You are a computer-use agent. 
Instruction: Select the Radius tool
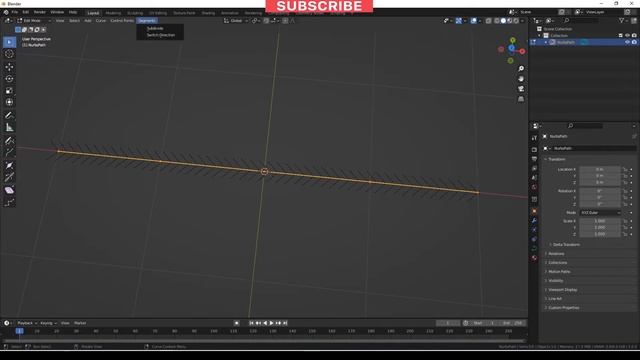point(9,166)
